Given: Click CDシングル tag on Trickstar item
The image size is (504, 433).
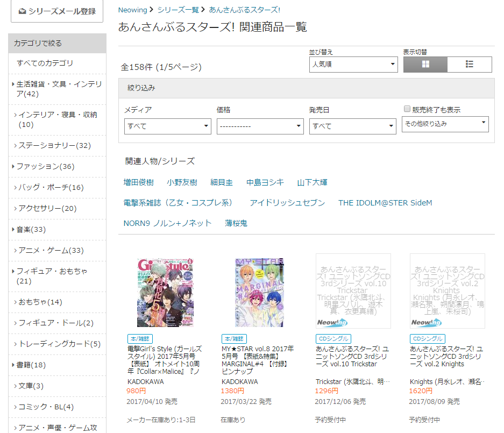Looking at the screenshot, I should [333, 339].
